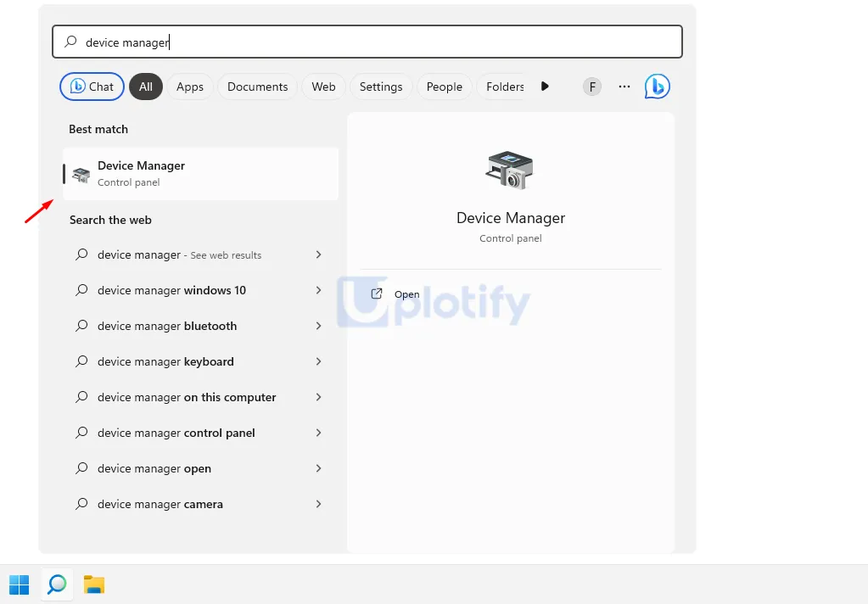Select 'device manager bluetooth' suggestion
868x604 pixels.
[x=199, y=326]
